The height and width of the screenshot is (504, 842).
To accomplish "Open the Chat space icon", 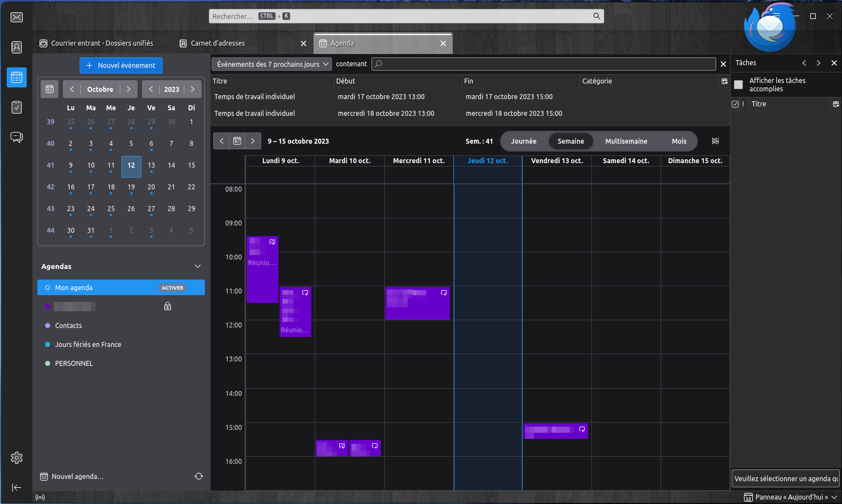I will coord(17,137).
